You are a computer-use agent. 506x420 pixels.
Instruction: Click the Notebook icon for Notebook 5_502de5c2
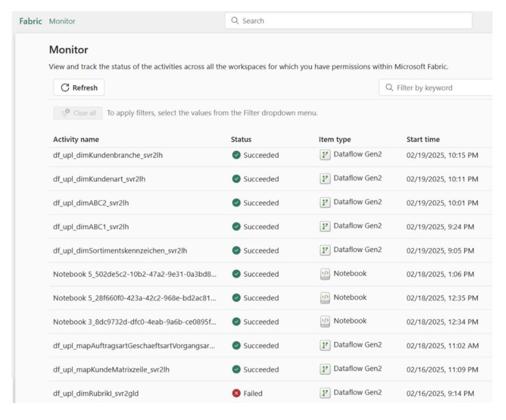[x=325, y=274]
